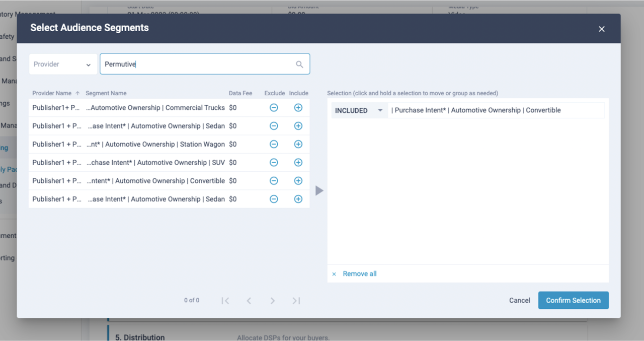The width and height of the screenshot is (644, 341).
Task: Sort by Provider Name column arrow
Action: pyautogui.click(x=77, y=93)
